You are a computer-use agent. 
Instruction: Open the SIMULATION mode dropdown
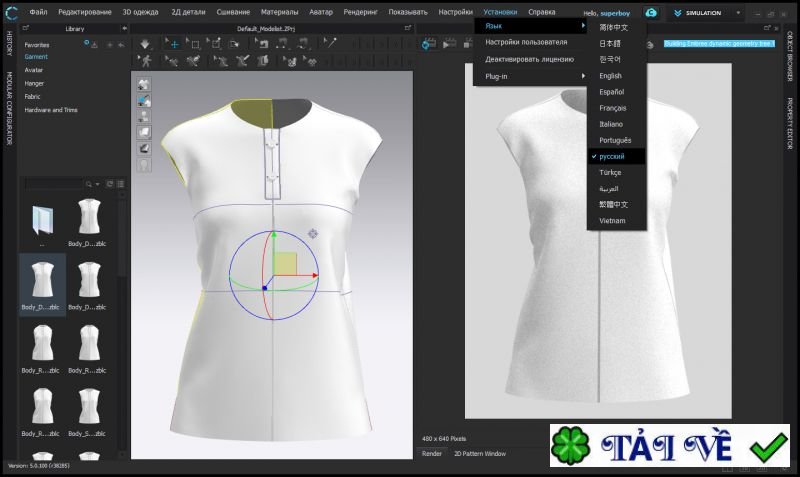point(739,13)
